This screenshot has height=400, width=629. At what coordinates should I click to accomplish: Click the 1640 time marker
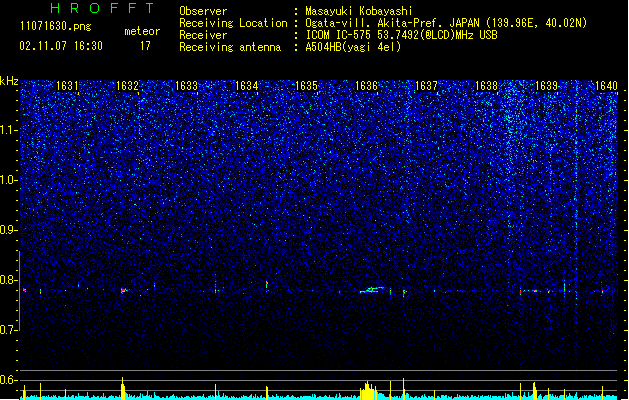pyautogui.click(x=606, y=86)
